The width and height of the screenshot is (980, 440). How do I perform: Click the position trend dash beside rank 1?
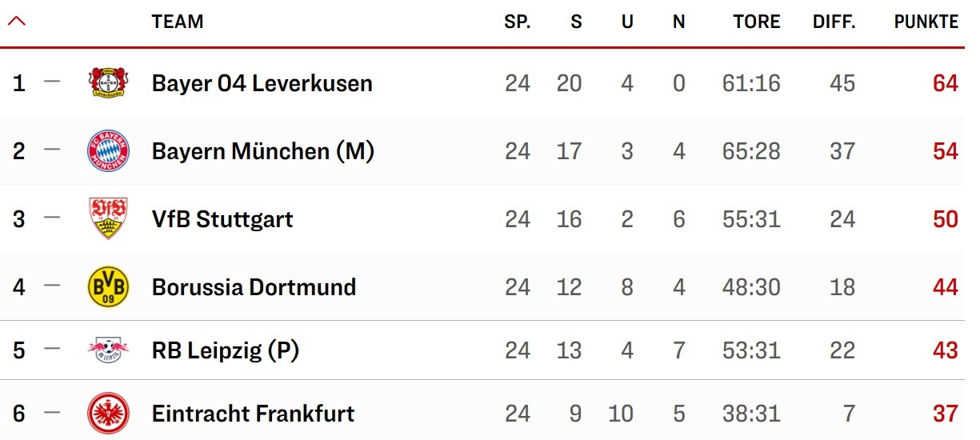pyautogui.click(x=52, y=82)
